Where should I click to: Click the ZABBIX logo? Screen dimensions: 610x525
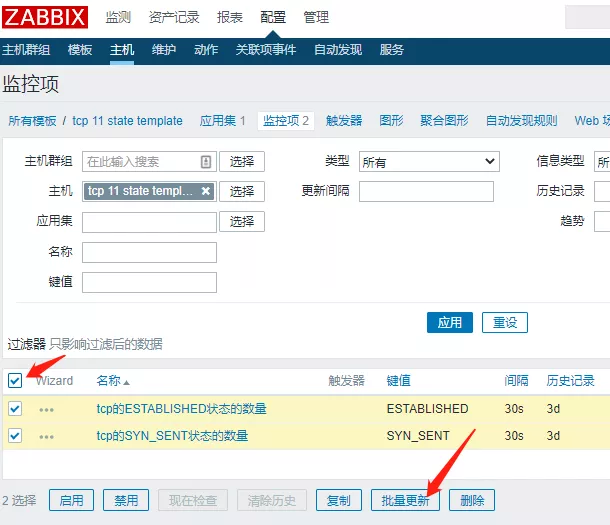click(46, 17)
